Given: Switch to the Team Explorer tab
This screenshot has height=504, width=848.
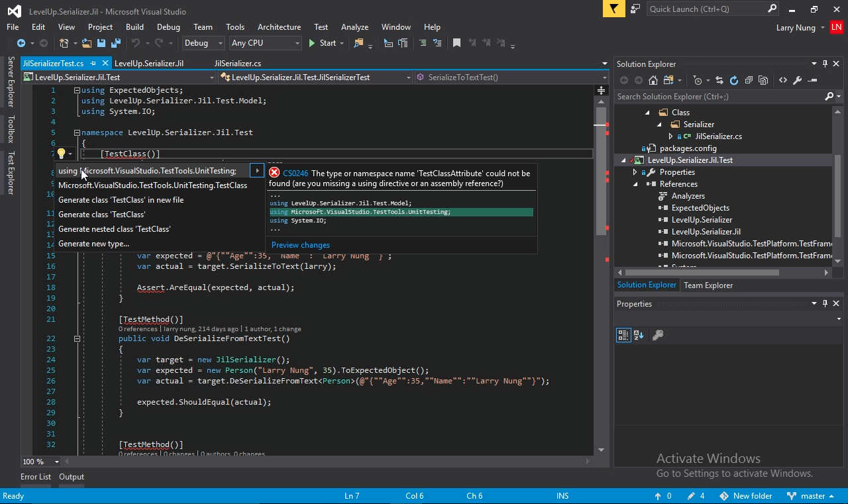Looking at the screenshot, I should point(708,285).
